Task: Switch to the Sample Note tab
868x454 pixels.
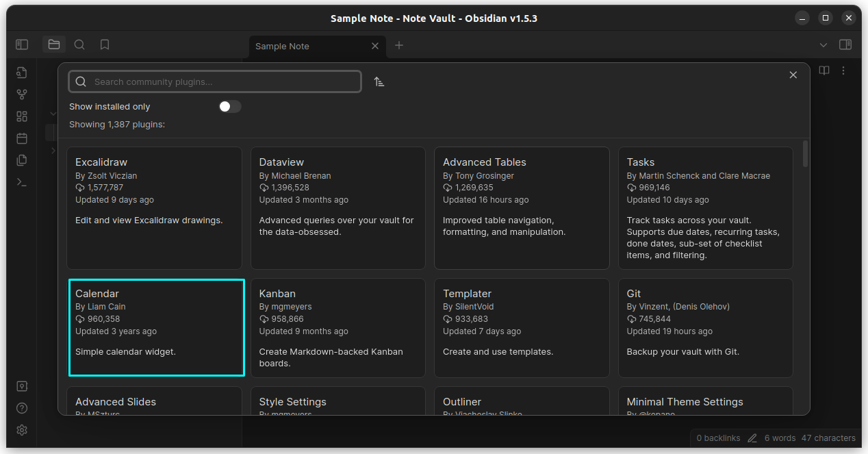Action: point(301,46)
